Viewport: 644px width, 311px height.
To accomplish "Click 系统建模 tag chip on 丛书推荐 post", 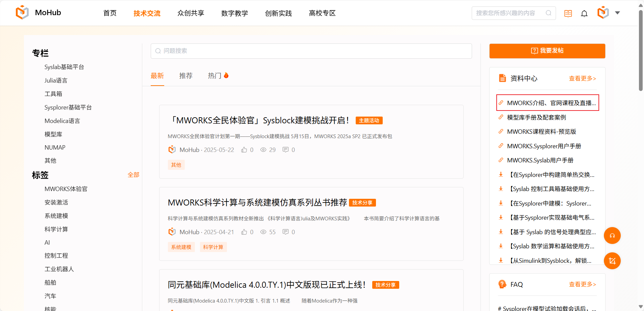I will coord(181,247).
